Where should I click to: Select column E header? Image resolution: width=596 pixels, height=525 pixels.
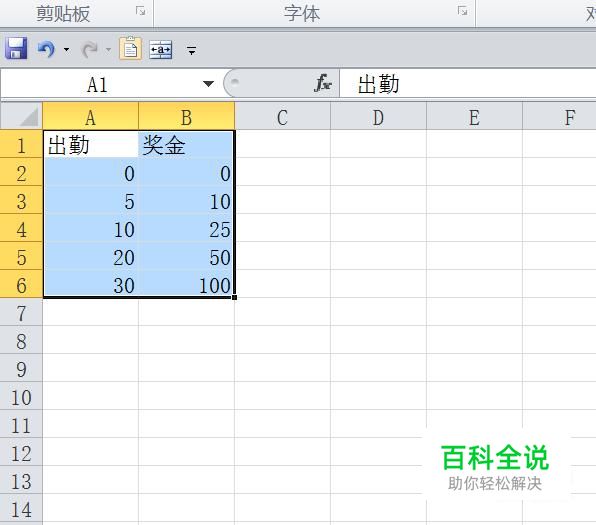[x=474, y=116]
